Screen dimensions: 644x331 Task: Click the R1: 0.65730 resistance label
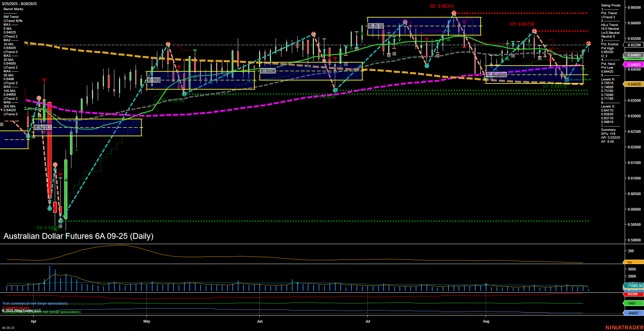click(x=522, y=24)
